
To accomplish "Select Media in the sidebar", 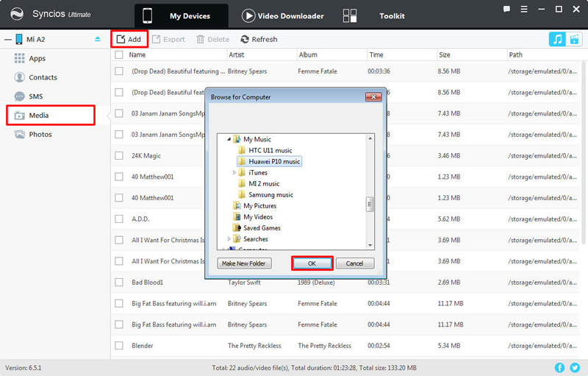I will 51,116.
